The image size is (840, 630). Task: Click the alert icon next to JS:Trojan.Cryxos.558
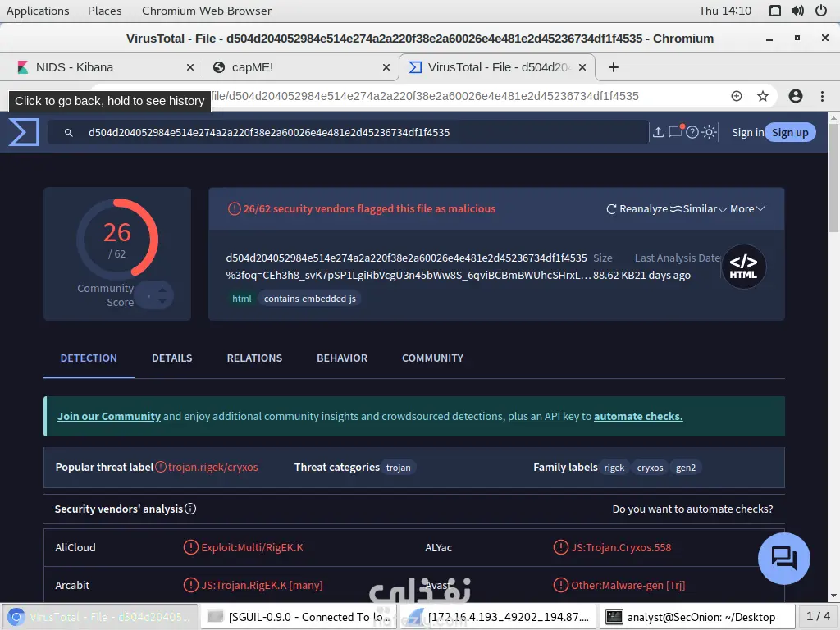pos(560,547)
